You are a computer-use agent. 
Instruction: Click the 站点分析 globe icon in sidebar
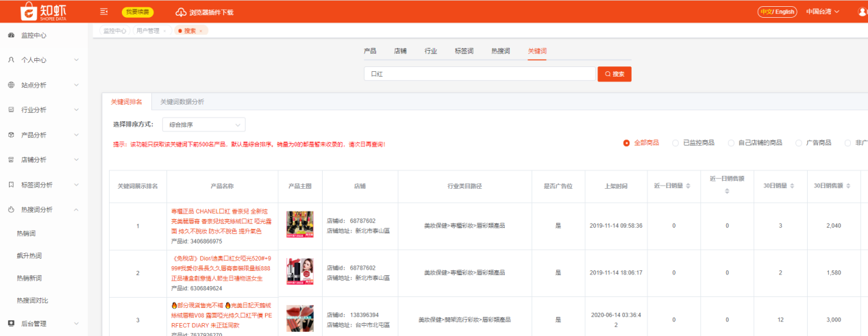tap(11, 85)
